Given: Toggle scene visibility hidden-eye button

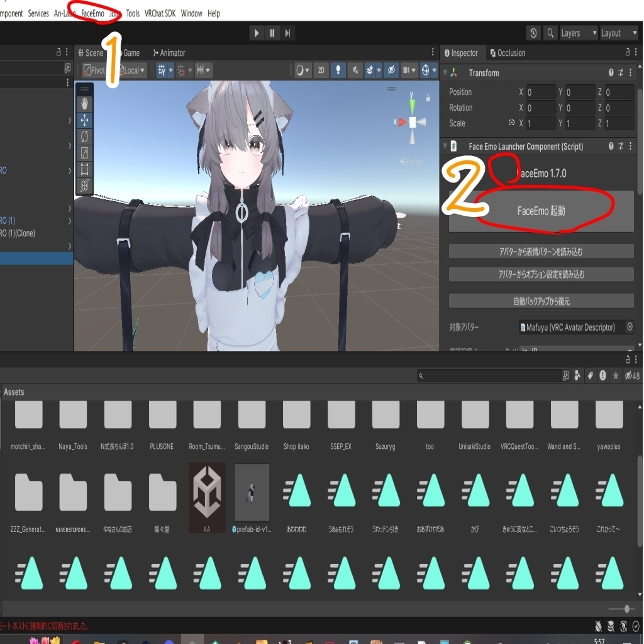Looking at the screenshot, I should tap(391, 70).
